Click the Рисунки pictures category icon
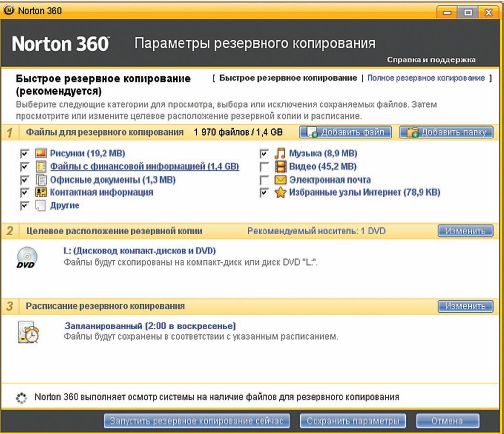Screen dimensions: 504x434 point(41,153)
